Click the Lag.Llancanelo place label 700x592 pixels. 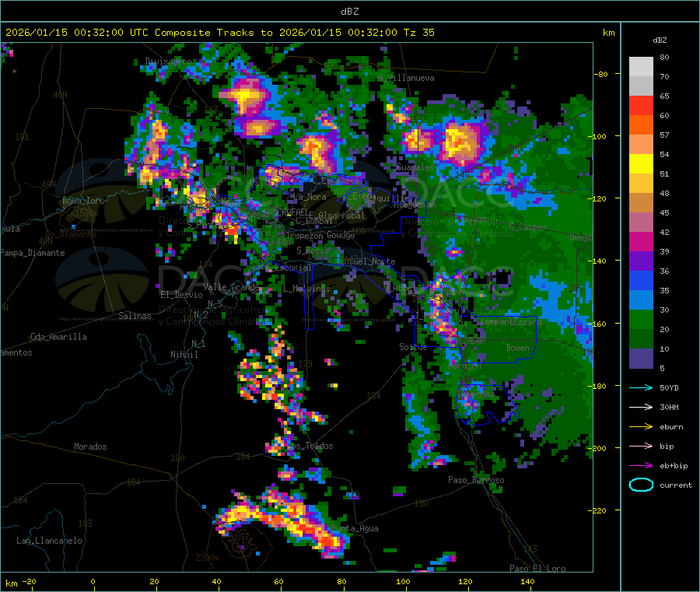(49, 541)
